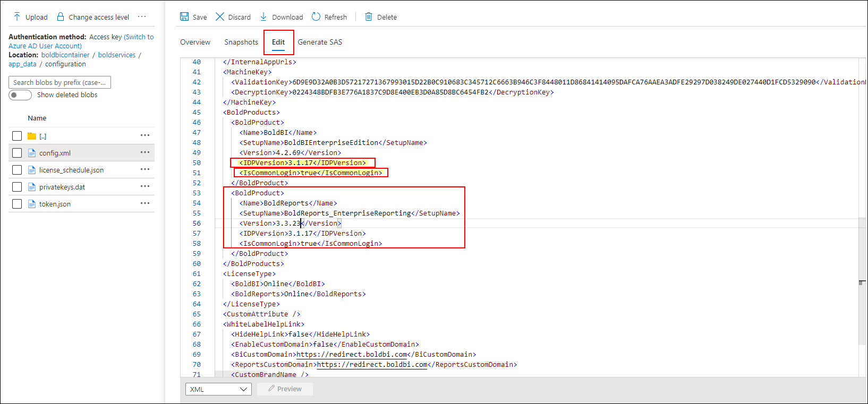Screen dimensions: 868x404
Task: Select the Edit tab
Action: click(278, 42)
